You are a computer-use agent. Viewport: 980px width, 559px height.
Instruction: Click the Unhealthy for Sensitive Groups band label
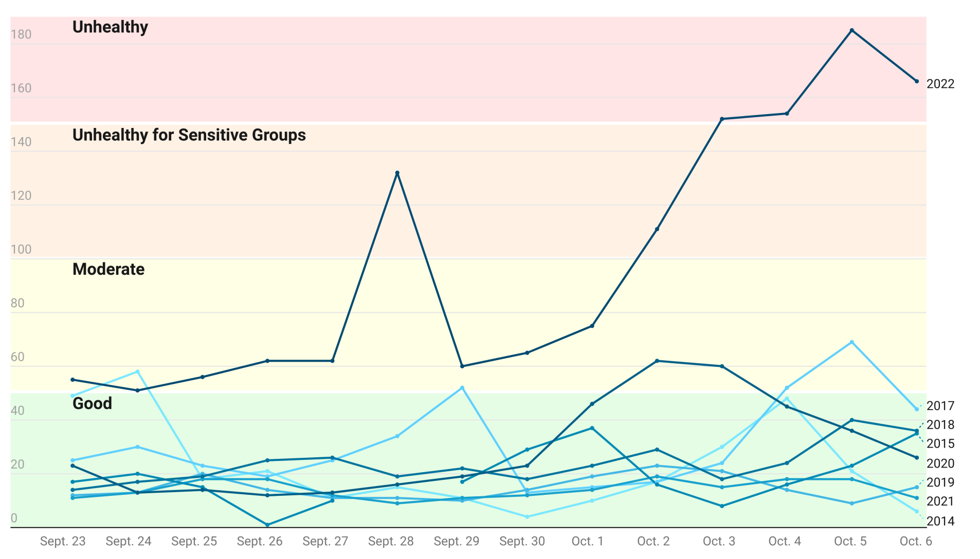tap(189, 135)
